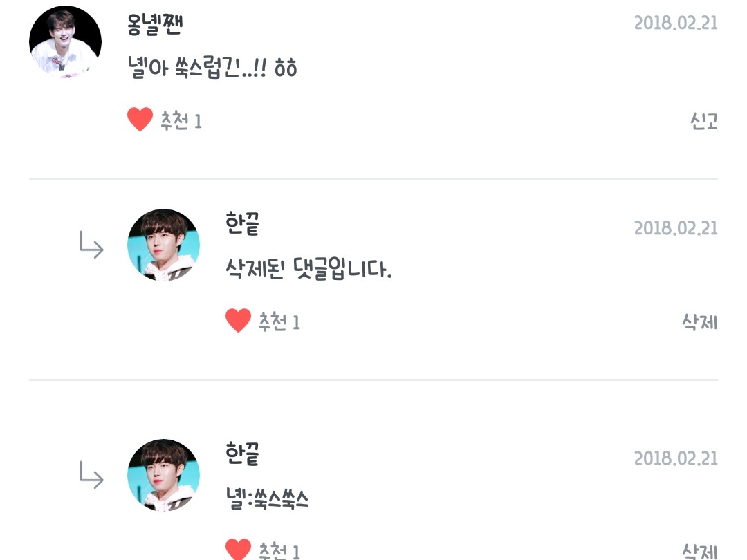The image size is (747, 560).
Task: Select the comment text 녤아 쑥스럽긴..!! ㅎㅎ
Action: (212, 67)
